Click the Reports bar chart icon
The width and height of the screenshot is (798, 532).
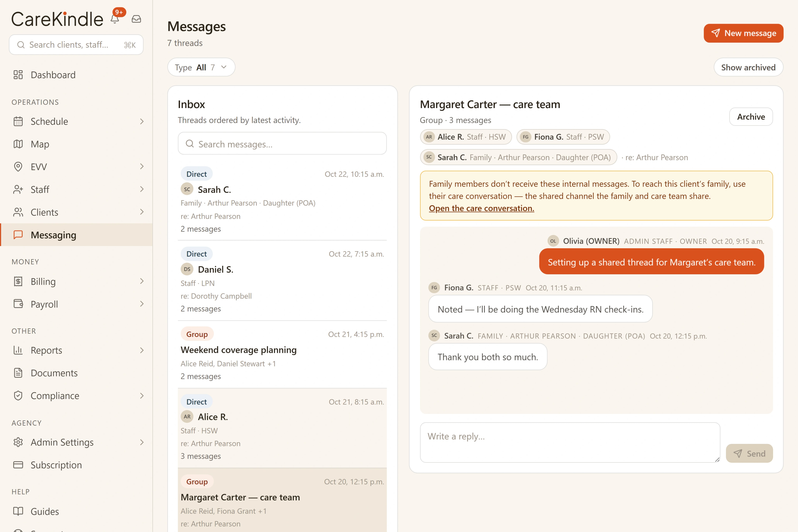[18, 350]
